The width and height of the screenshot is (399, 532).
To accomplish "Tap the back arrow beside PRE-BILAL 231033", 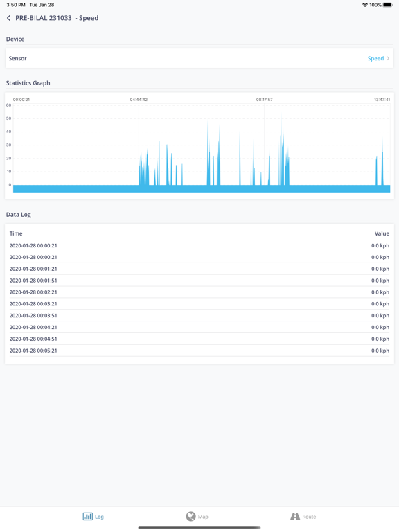I will [8, 18].
